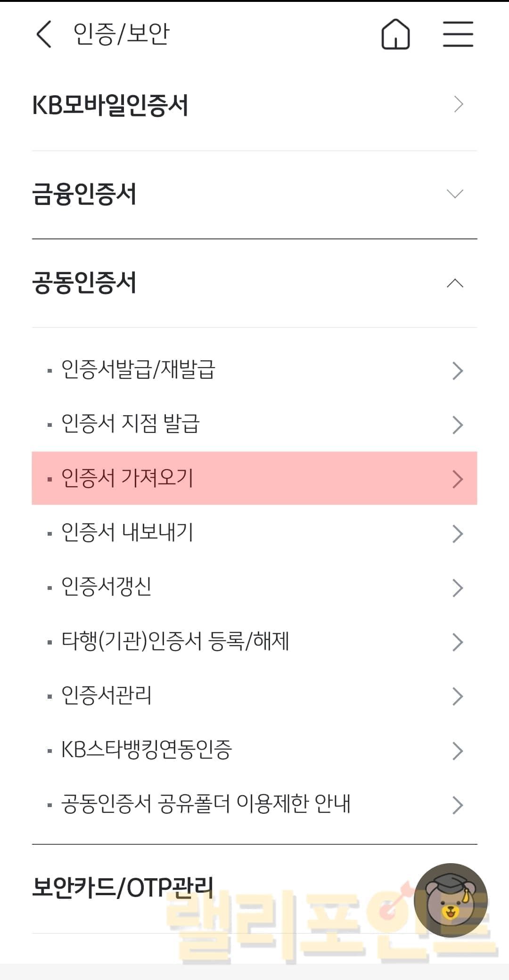The width and height of the screenshot is (509, 980).
Task: Open 타행(기관)인증서 등록/해제
Action: 175,641
